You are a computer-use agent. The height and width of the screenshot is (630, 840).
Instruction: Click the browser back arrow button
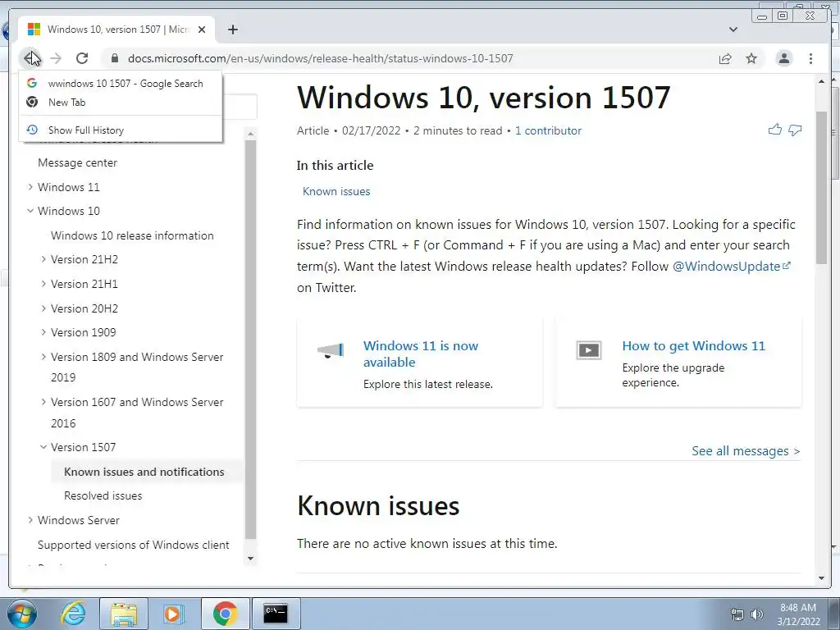30,58
